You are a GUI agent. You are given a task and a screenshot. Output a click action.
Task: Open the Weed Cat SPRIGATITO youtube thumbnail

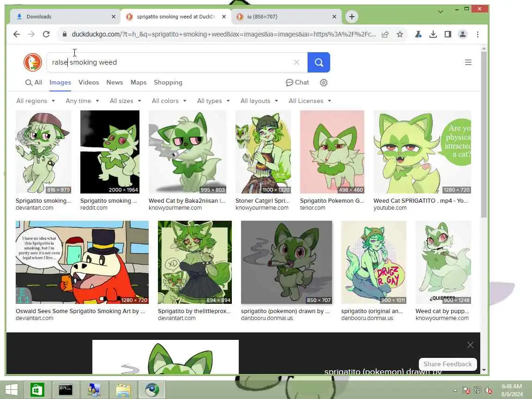(x=422, y=152)
